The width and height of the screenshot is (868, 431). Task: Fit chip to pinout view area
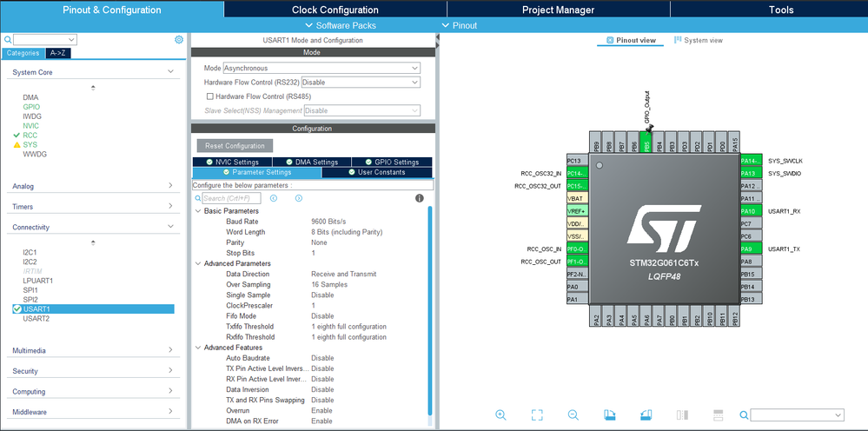tap(536, 415)
